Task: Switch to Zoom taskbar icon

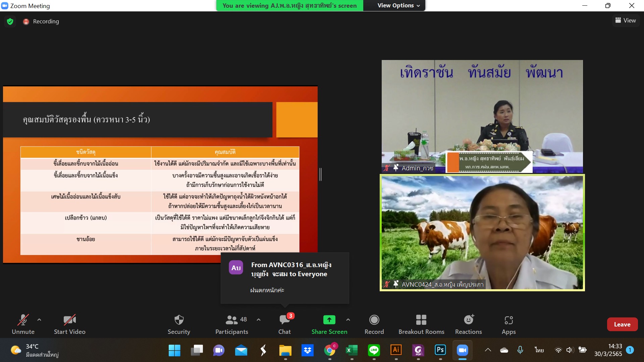Action: coord(462,350)
